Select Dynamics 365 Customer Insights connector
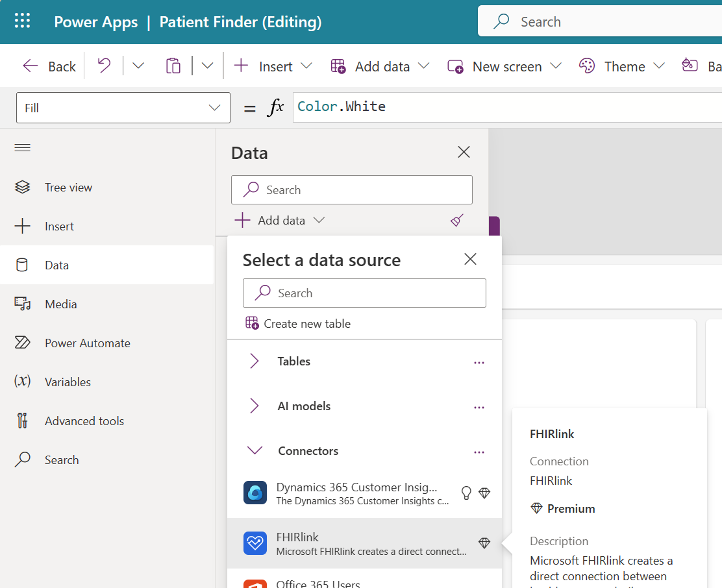The width and height of the screenshot is (722, 588). point(364,493)
